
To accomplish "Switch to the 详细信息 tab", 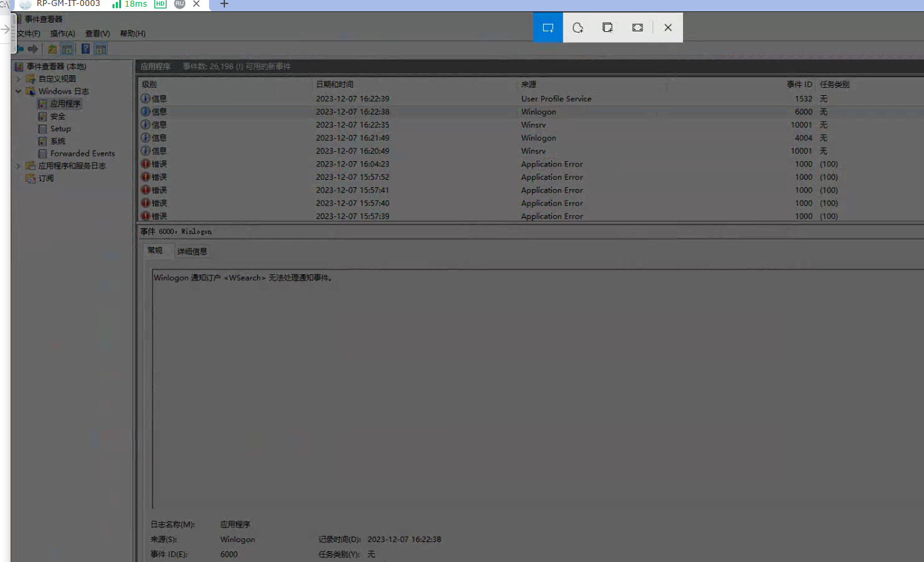I will point(192,251).
